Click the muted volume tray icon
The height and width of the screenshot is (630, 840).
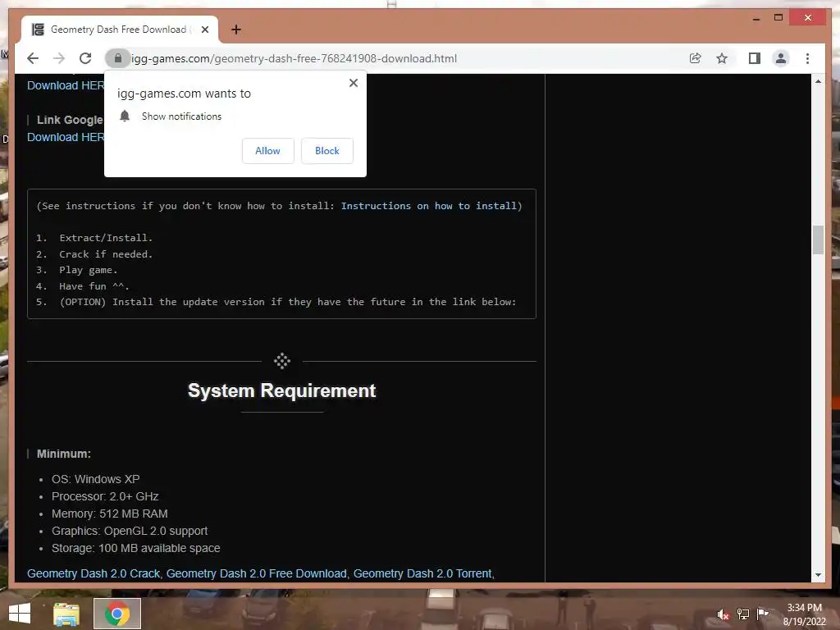tap(723, 614)
